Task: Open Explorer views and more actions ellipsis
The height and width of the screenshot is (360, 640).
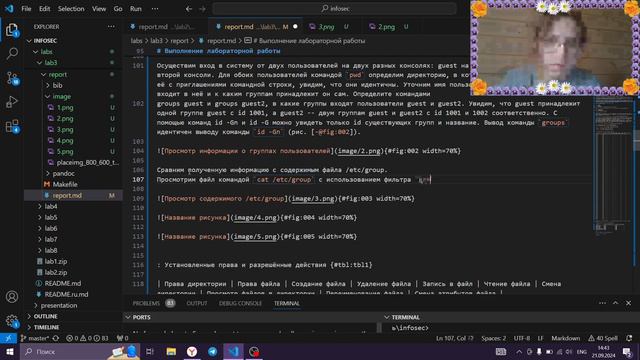Action: (x=111, y=27)
